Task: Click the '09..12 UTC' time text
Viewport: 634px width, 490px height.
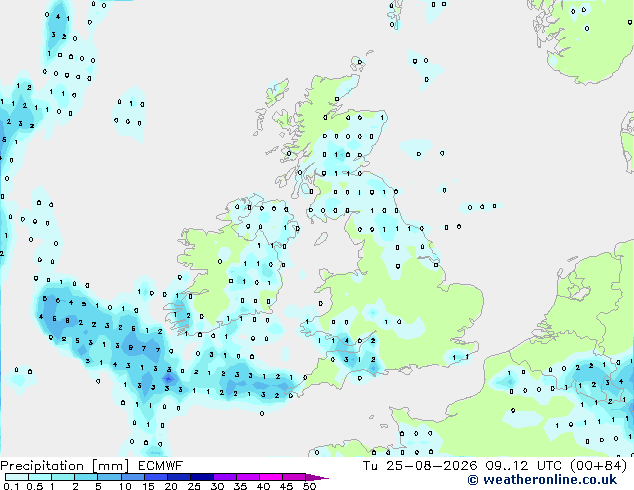Action: coord(523,466)
